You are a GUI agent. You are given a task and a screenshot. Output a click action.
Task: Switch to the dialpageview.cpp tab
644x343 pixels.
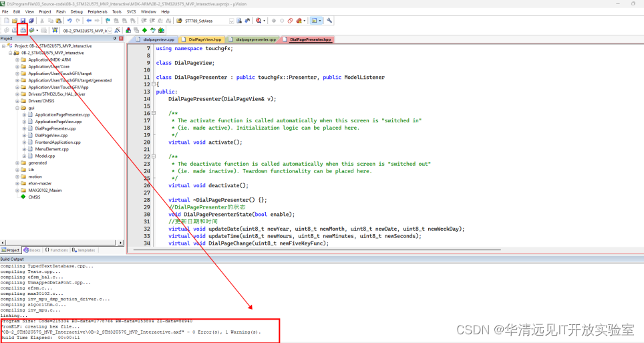click(x=156, y=39)
